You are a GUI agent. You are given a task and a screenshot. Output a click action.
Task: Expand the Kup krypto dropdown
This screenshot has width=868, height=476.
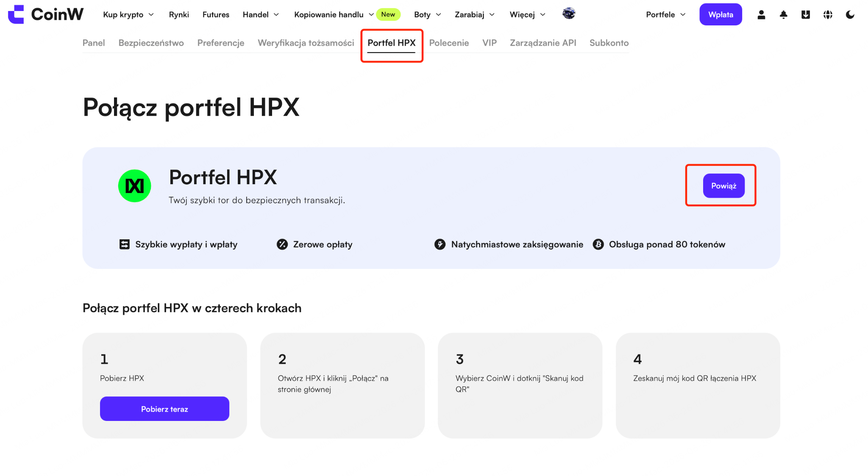[128, 14]
